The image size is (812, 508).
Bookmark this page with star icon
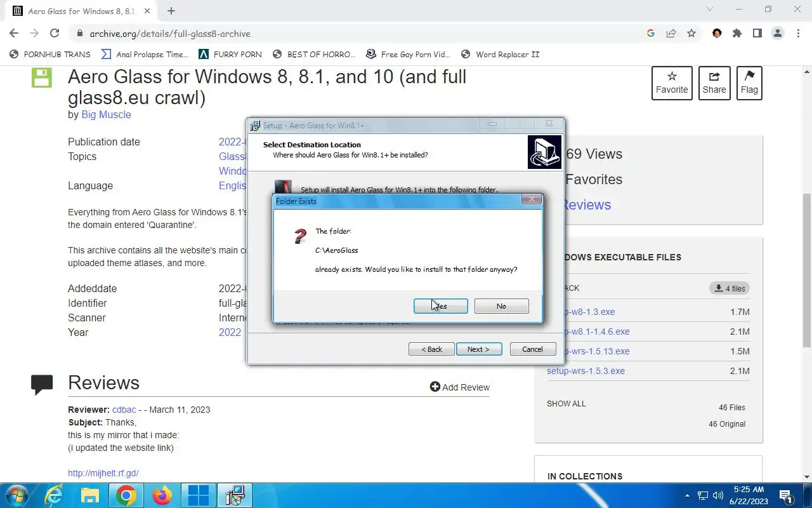tap(691, 34)
